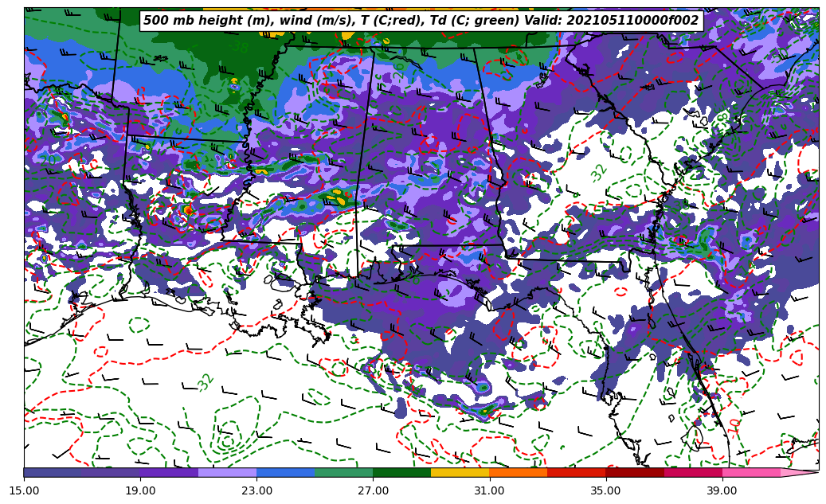The height and width of the screenshot is (504, 826).
Task: Select the orange segment of the colorbar
Action: point(518,472)
